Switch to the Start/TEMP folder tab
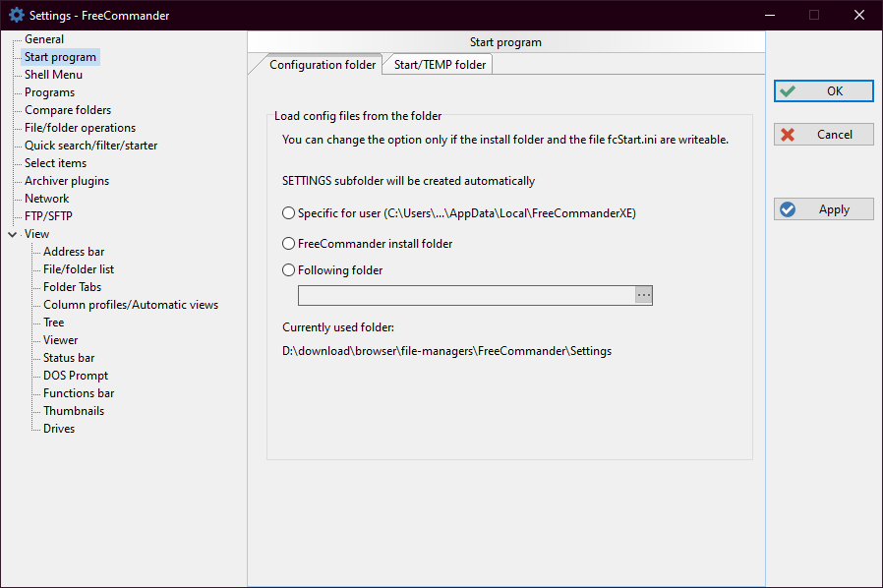 tap(440, 65)
